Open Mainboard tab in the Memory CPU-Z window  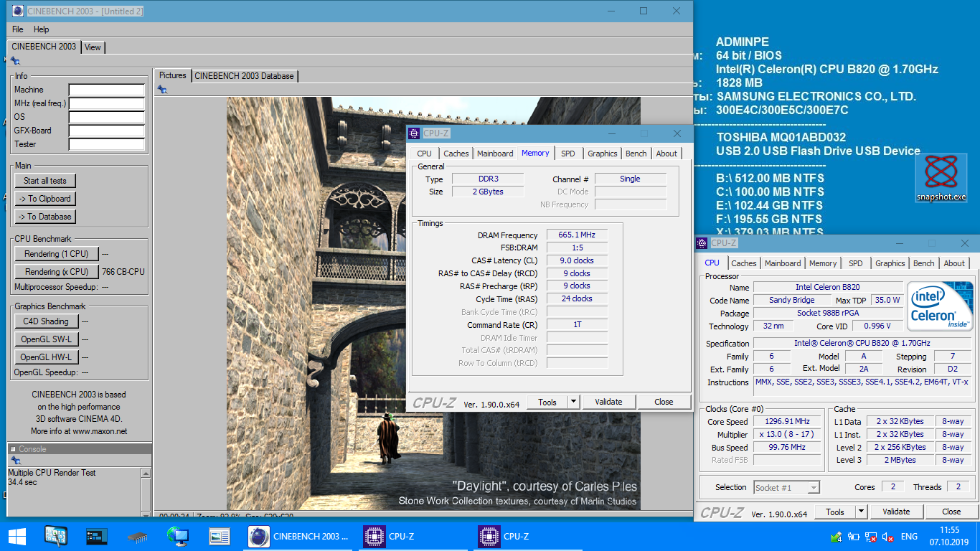(x=495, y=154)
